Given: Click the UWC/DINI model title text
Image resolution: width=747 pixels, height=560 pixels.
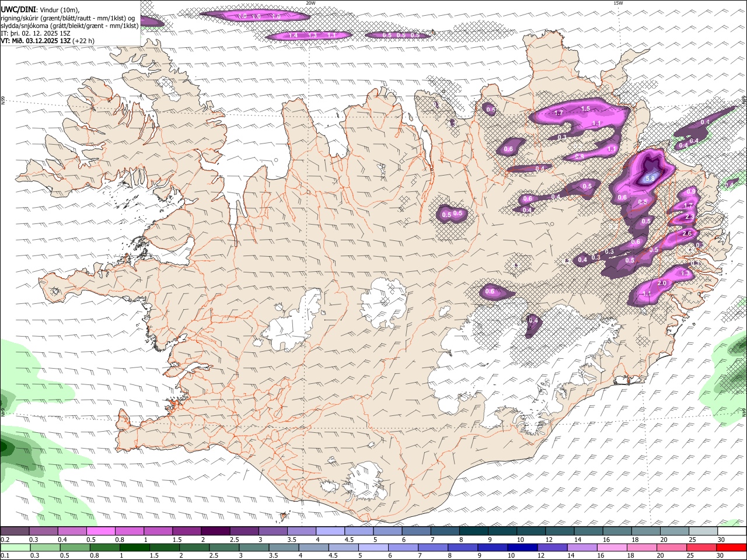Looking at the screenshot, I should [x=18, y=10].
